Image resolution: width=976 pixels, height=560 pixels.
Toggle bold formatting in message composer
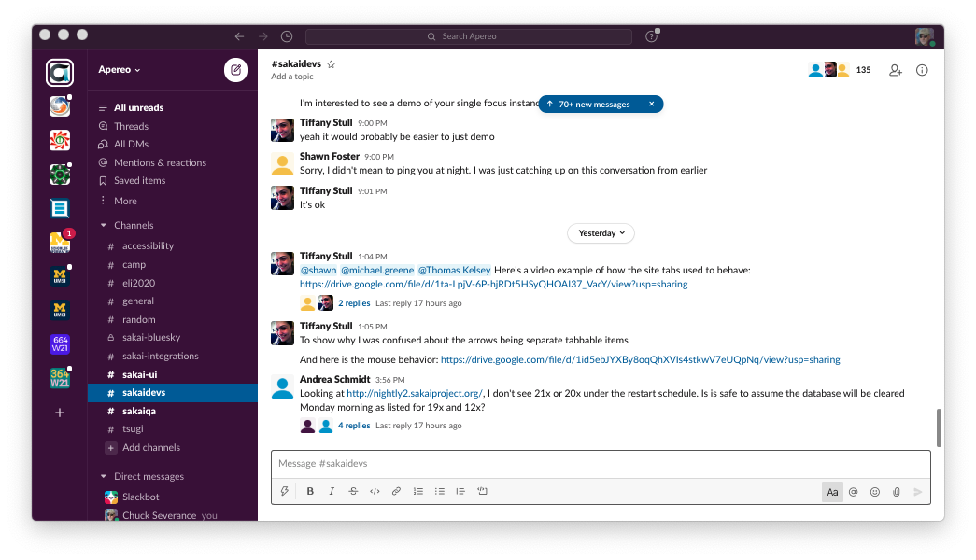310,491
